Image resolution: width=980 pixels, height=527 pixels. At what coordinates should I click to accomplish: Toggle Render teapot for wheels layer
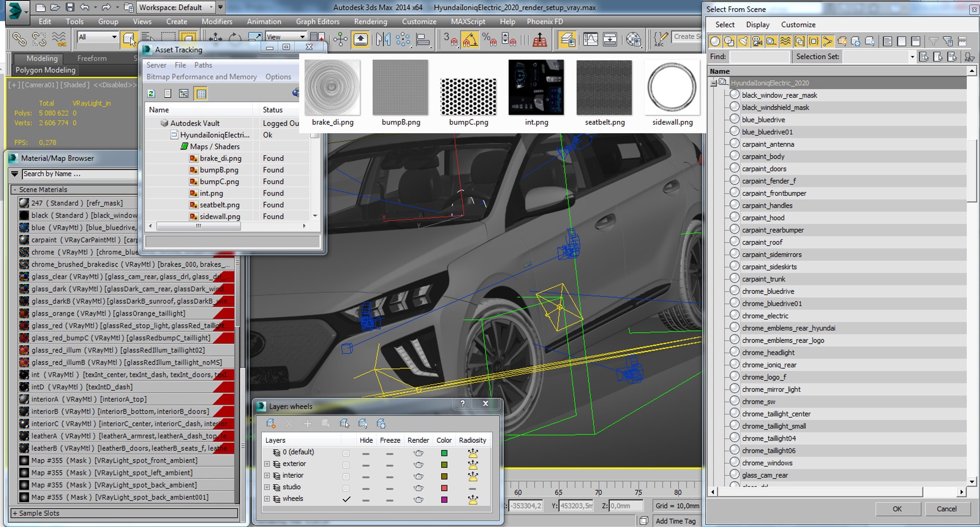(419, 499)
